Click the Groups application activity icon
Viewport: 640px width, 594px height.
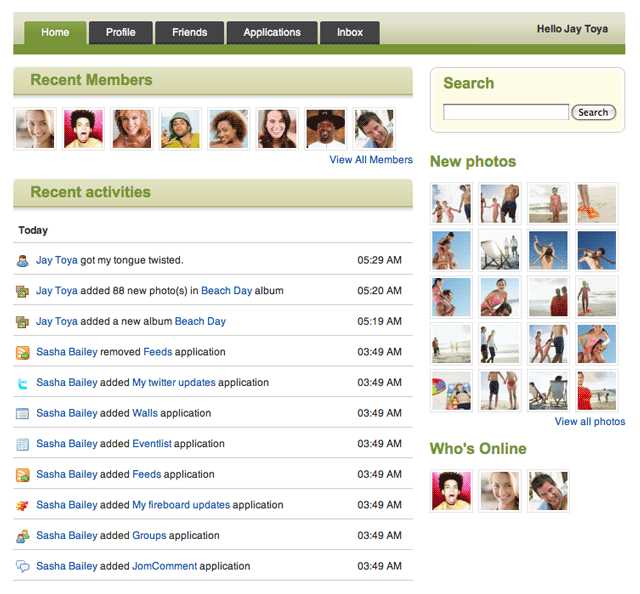point(22,536)
